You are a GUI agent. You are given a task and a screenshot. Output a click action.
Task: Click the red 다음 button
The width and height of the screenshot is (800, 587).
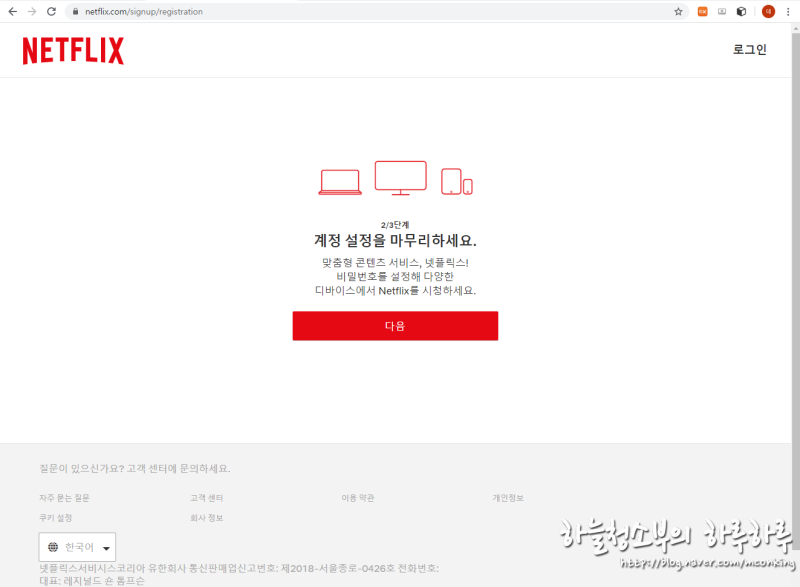point(395,325)
